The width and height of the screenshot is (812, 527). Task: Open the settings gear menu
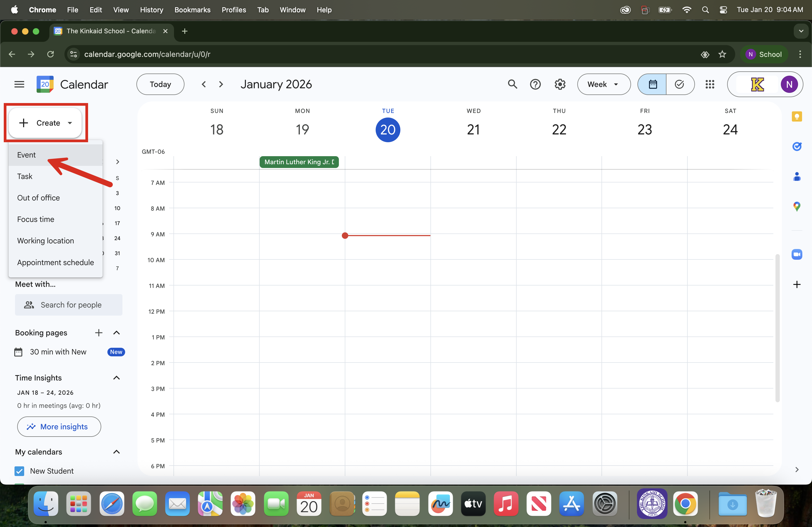pyautogui.click(x=560, y=84)
